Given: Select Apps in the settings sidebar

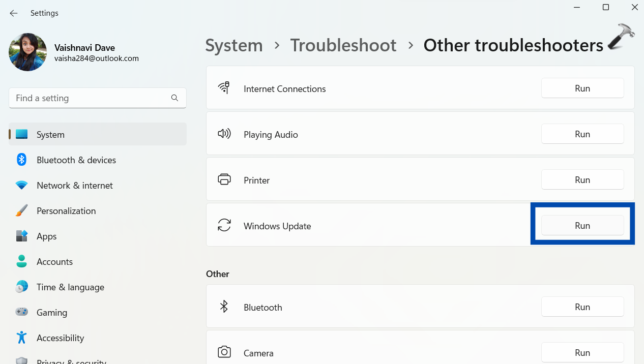Looking at the screenshot, I should [x=47, y=236].
